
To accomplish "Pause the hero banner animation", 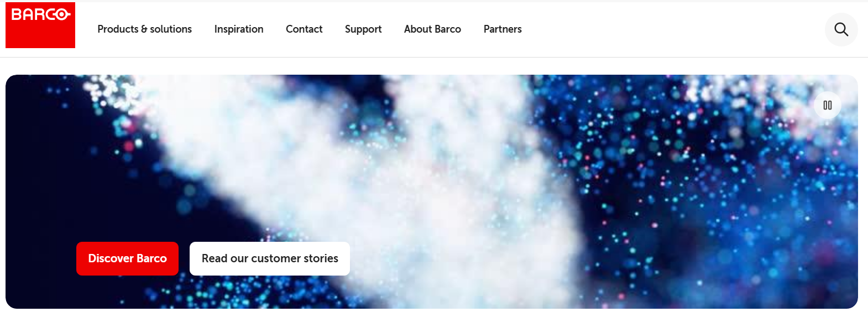I will pos(827,105).
